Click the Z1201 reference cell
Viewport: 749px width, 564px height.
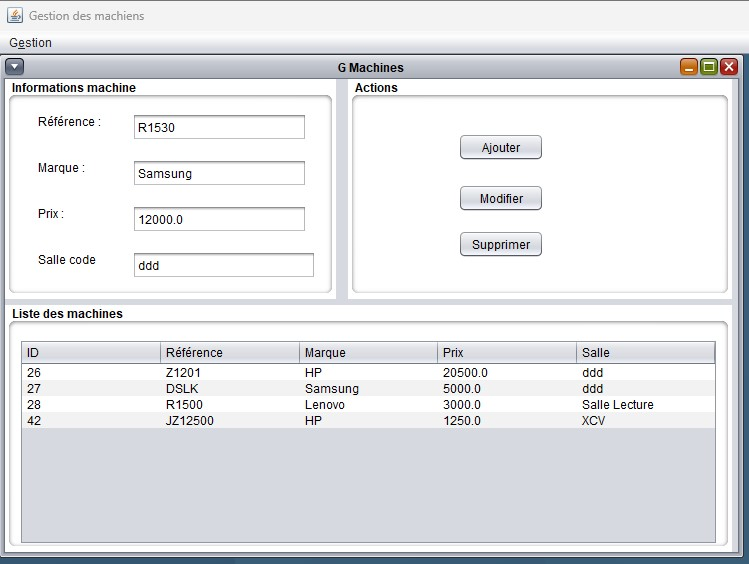pyautogui.click(x=230, y=372)
